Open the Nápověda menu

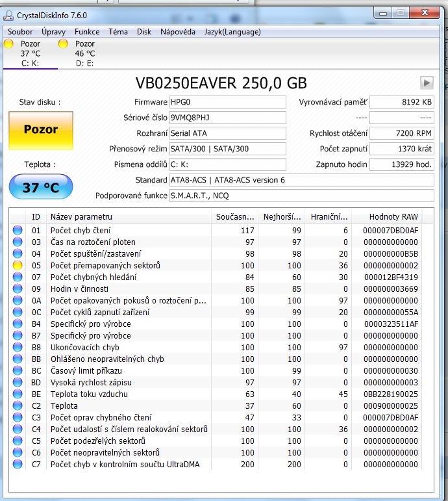coord(178,31)
